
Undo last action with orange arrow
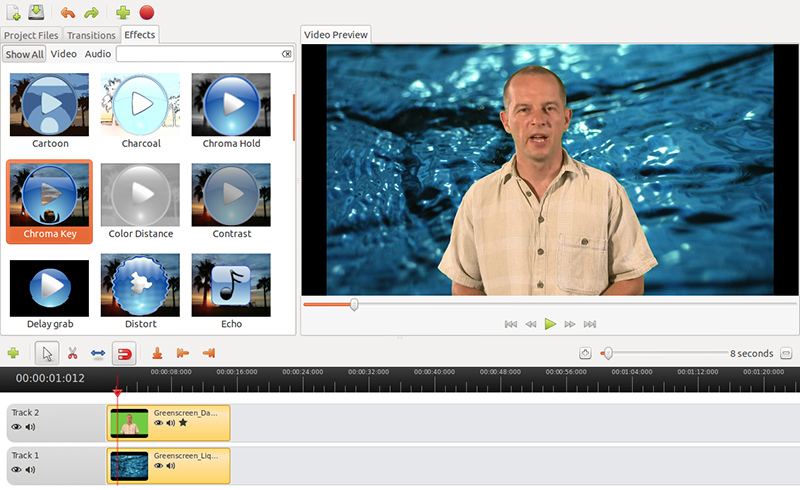pos(67,13)
